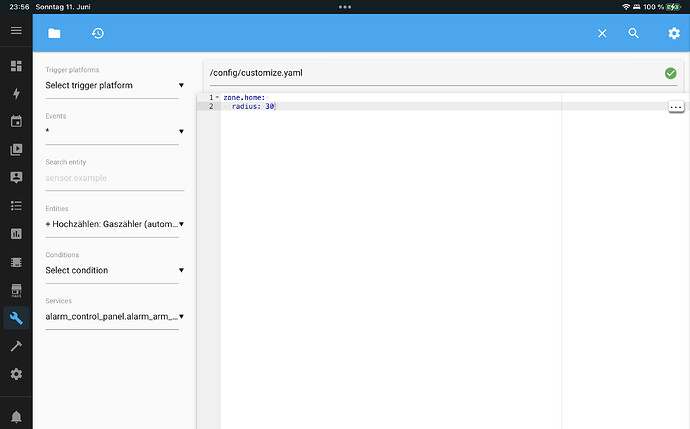Screen dimensions: 690x429
Task: Tap the three-dot multitasking control at top
Action: point(345,7)
